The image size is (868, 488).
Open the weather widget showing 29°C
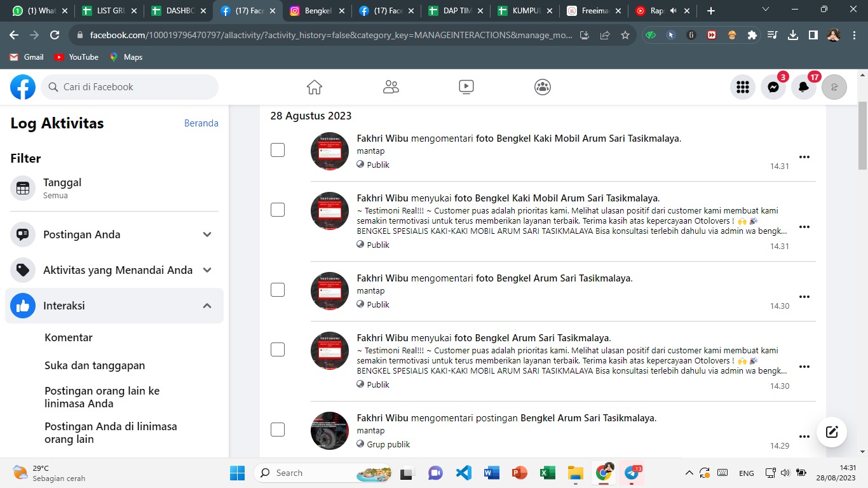coord(49,473)
